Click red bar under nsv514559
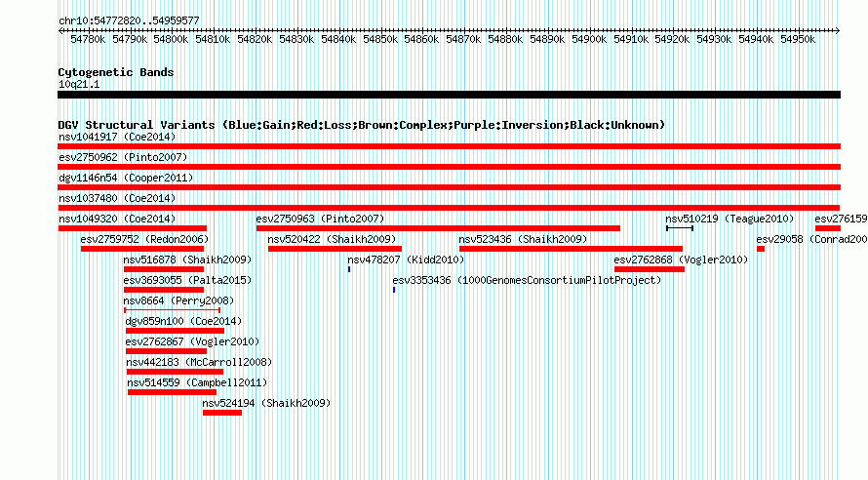The image size is (868, 480). (173, 392)
